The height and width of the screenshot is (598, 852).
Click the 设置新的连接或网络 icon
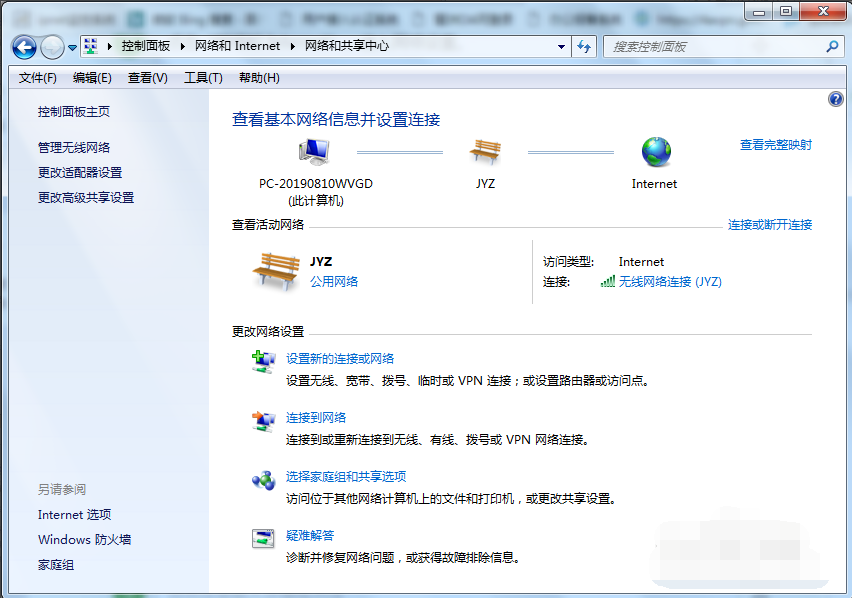(263, 362)
